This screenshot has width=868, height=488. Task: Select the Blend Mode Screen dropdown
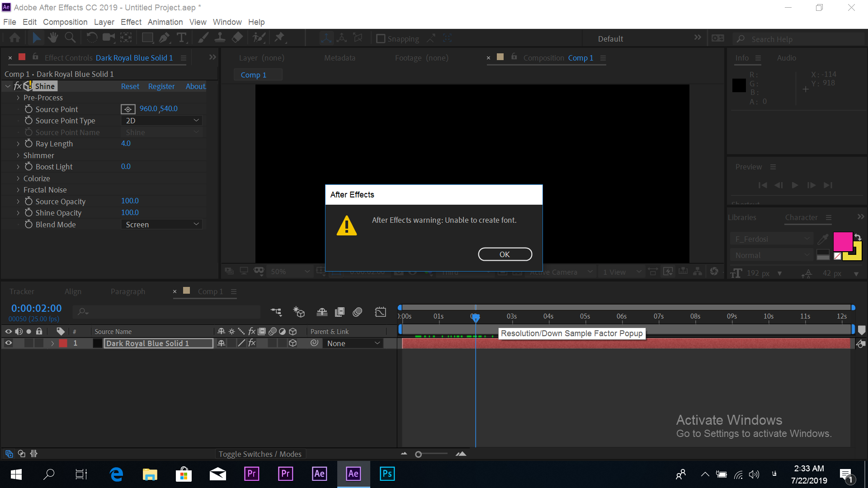pos(161,224)
